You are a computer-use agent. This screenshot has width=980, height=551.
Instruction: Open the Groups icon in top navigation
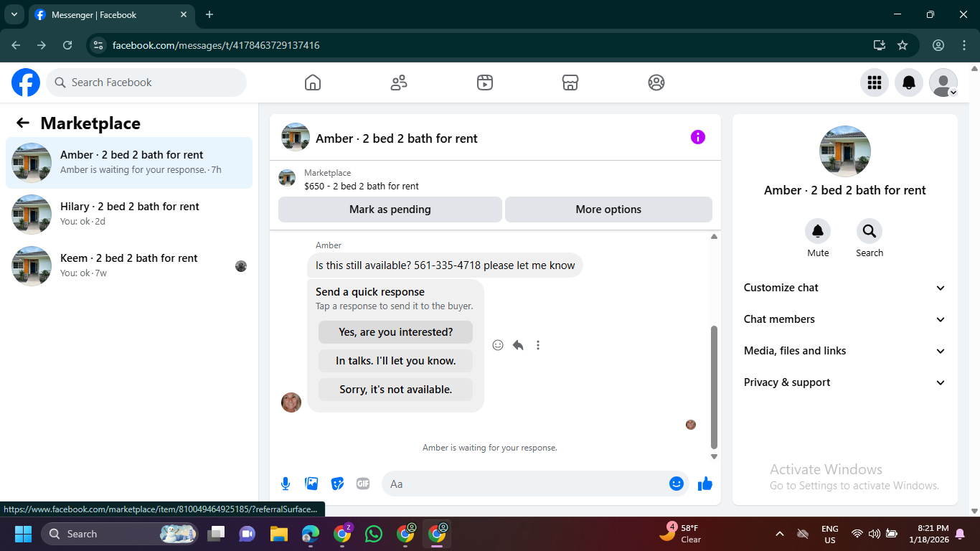(656, 83)
